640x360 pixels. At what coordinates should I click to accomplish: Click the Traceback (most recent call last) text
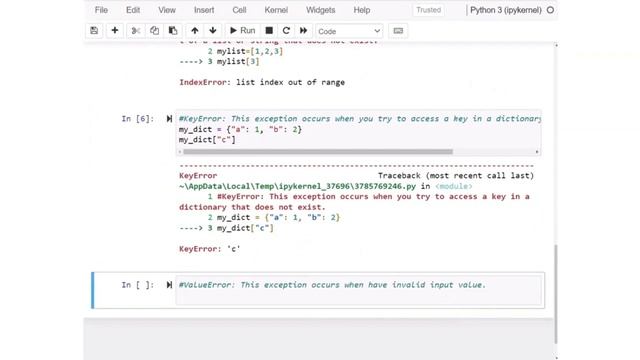(x=456, y=176)
